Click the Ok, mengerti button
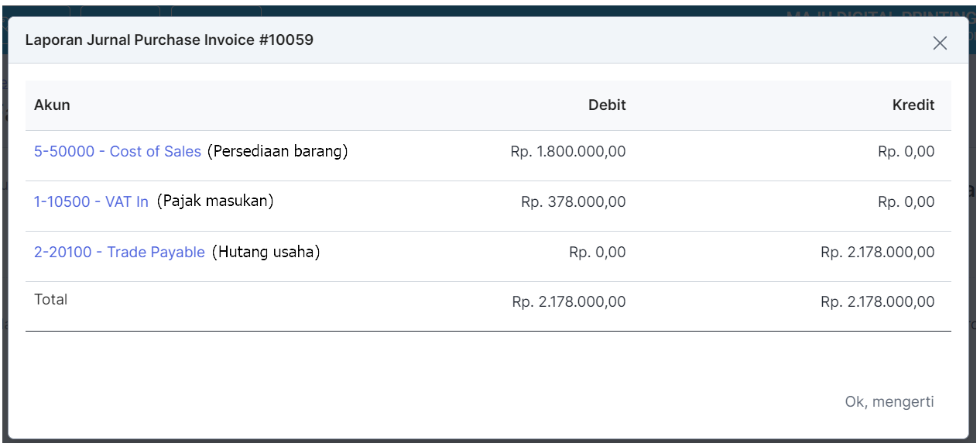Viewport: 980px width, 447px height. pos(889,401)
